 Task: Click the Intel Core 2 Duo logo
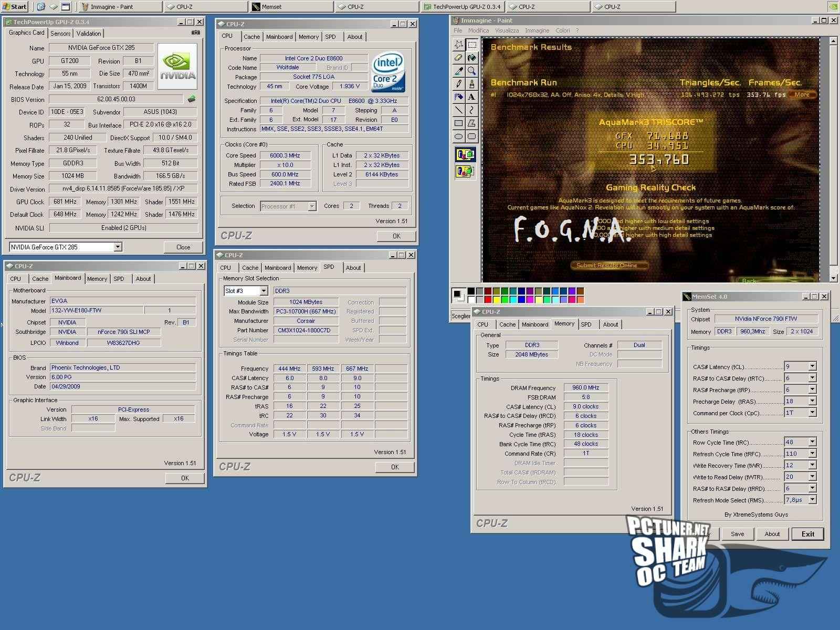point(388,72)
